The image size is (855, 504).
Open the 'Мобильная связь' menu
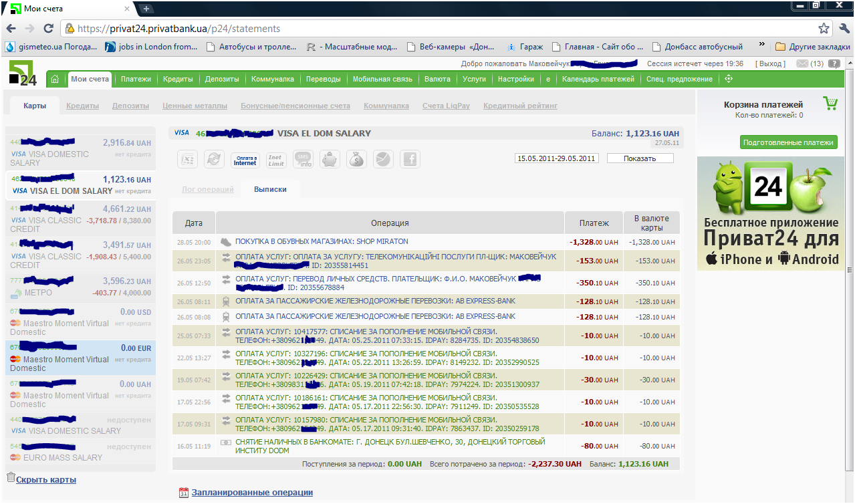pos(382,79)
